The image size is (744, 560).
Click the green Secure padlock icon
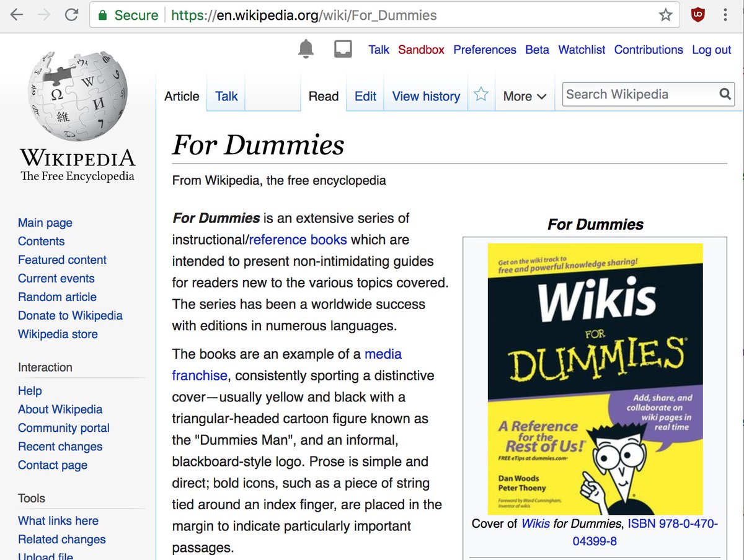click(103, 15)
